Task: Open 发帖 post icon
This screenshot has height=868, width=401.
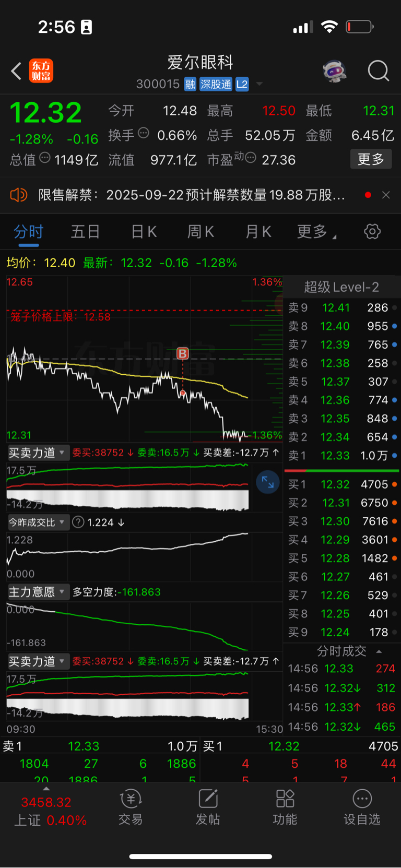Action: [x=208, y=807]
